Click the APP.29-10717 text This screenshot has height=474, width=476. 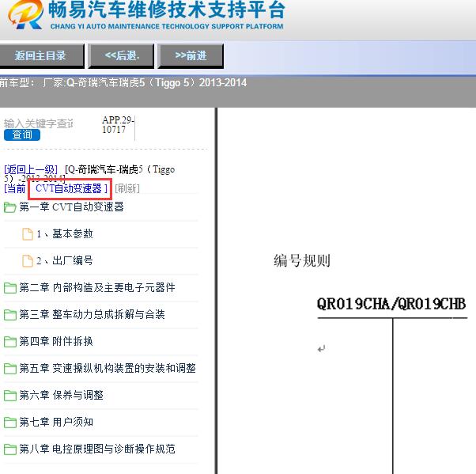point(118,124)
